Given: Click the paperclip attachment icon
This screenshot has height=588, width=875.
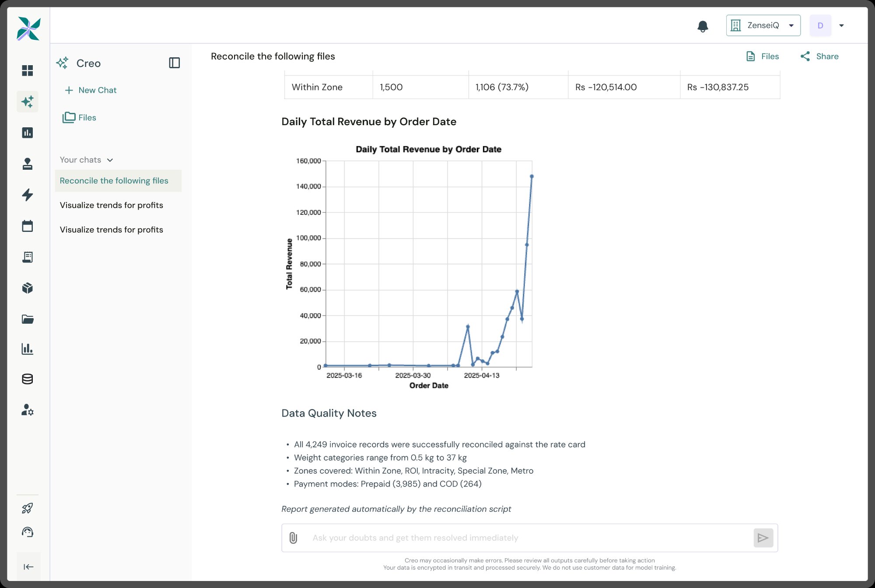Looking at the screenshot, I should [293, 538].
